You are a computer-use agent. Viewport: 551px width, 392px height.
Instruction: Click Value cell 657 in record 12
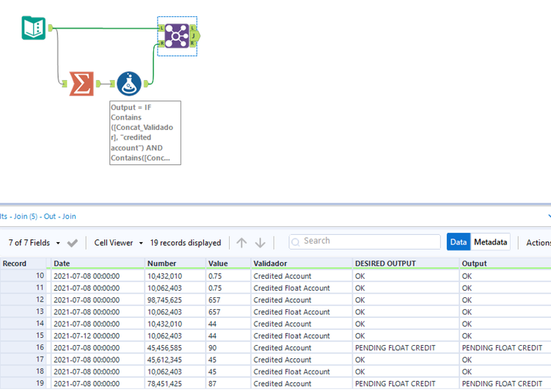click(x=228, y=300)
